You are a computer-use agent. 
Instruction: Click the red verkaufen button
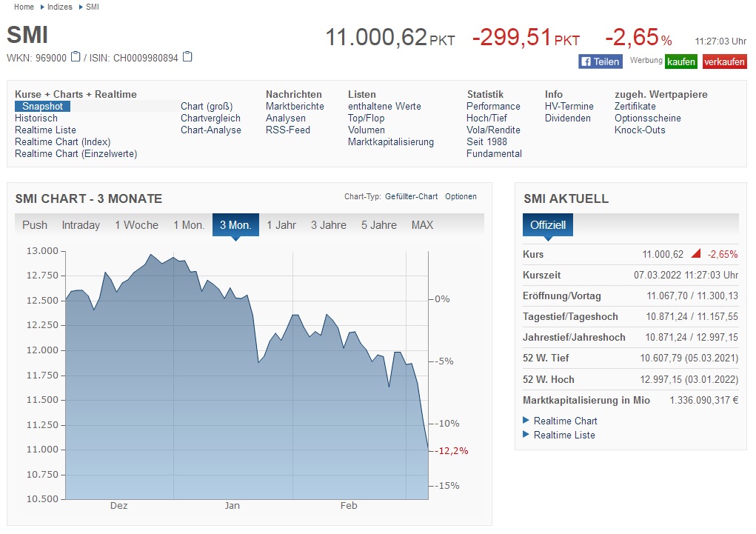[724, 61]
